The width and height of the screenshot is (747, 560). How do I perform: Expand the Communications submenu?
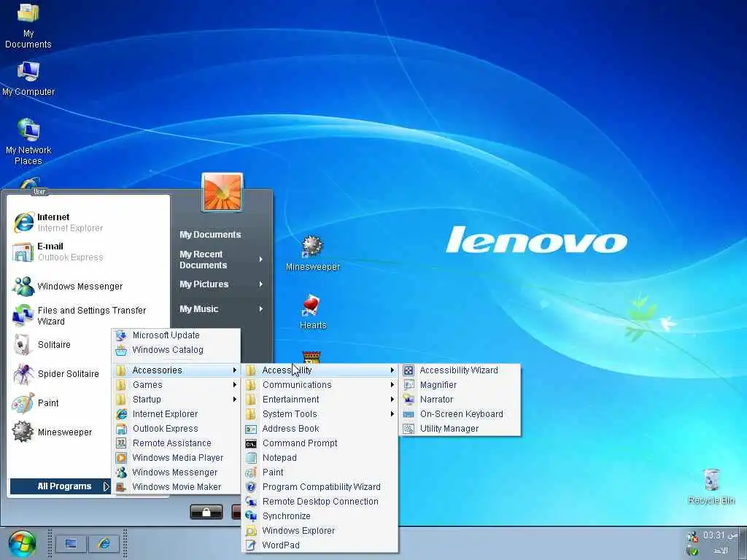coord(320,385)
